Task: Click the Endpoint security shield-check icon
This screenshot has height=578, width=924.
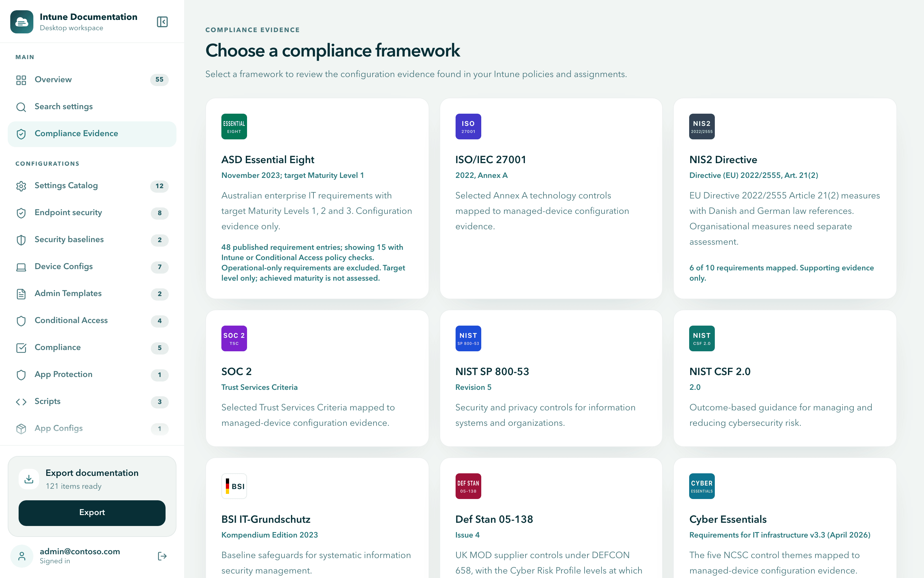Action: pyautogui.click(x=21, y=213)
